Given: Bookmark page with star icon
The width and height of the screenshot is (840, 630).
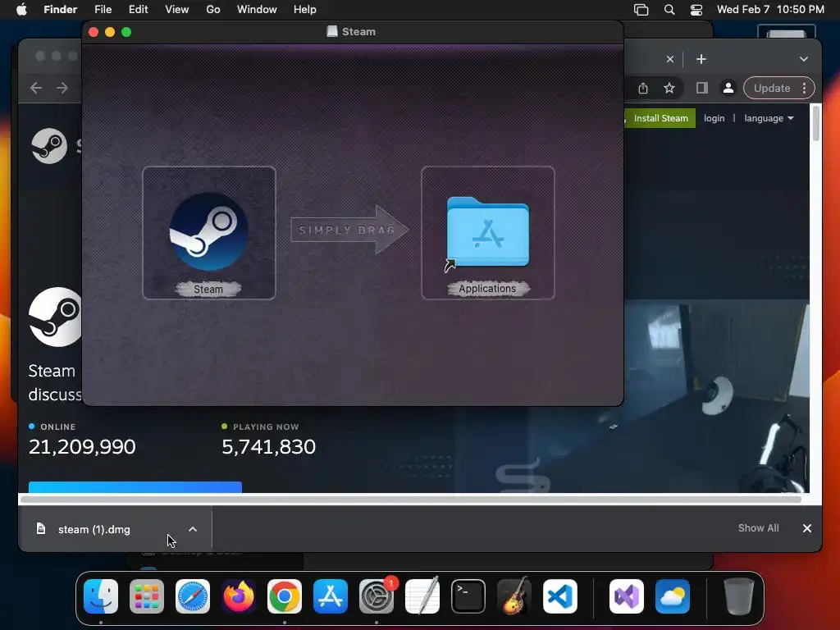Looking at the screenshot, I should [669, 89].
